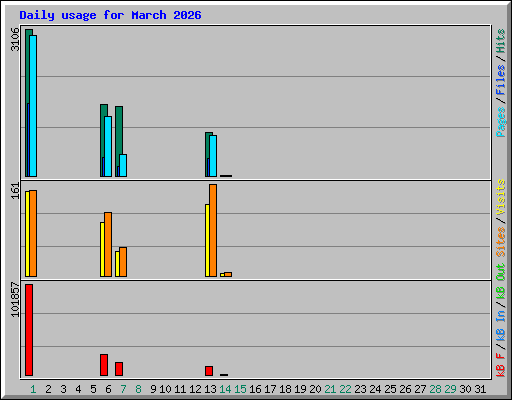Click the cyan Pages bar for day 6

(x=108, y=146)
